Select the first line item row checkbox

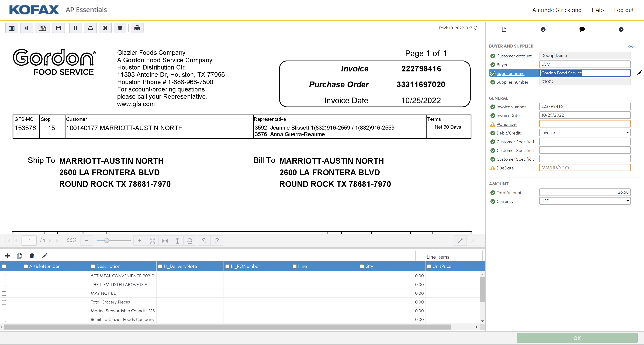click(4, 276)
